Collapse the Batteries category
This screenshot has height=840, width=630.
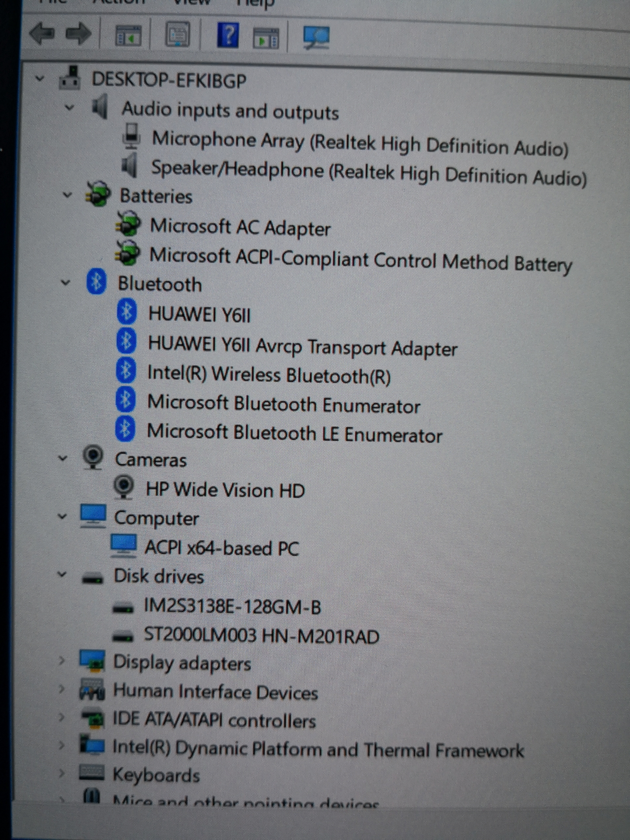click(67, 195)
